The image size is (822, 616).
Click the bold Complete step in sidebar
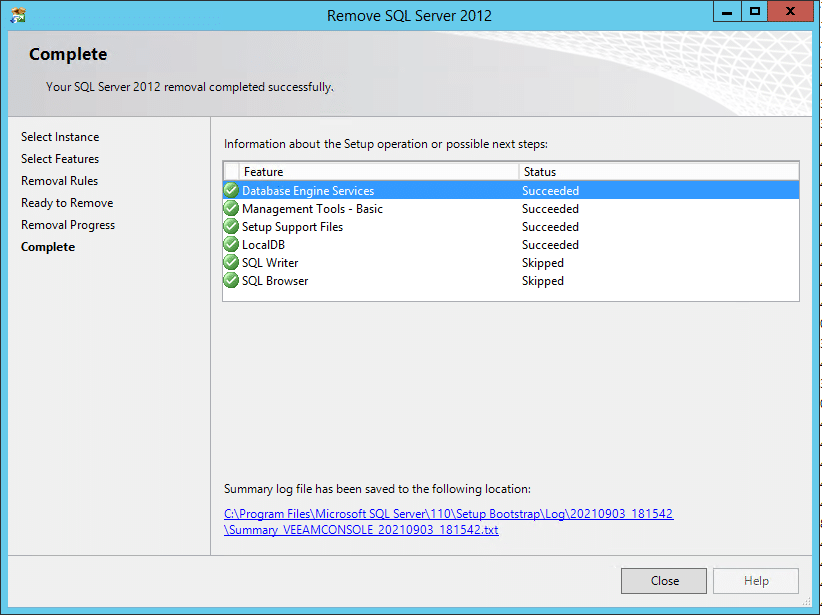48,247
